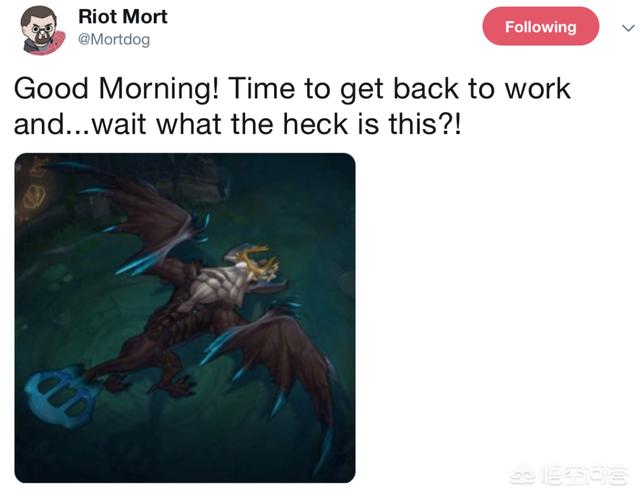Click the "Good Morning!" tweet text

[116, 89]
